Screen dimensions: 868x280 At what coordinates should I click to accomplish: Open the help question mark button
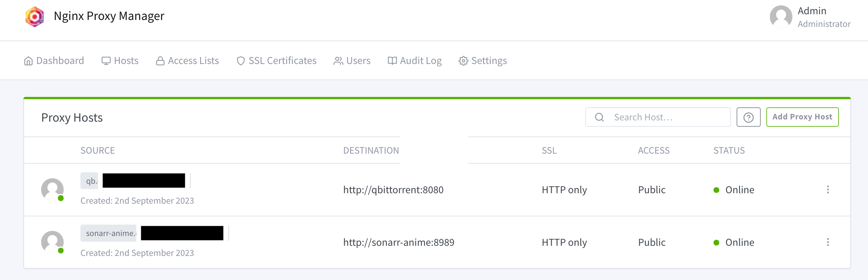(x=748, y=117)
